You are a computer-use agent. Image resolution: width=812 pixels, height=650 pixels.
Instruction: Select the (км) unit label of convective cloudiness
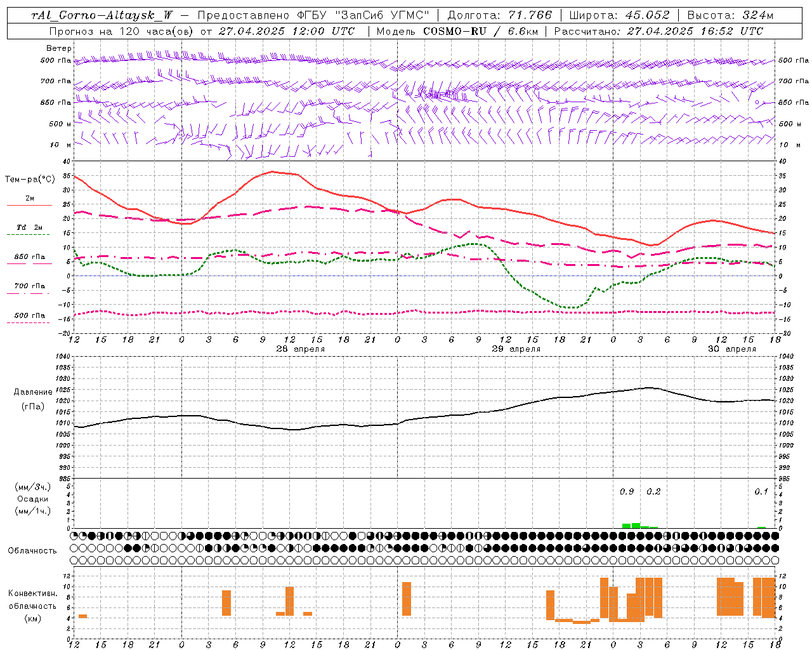32,618
